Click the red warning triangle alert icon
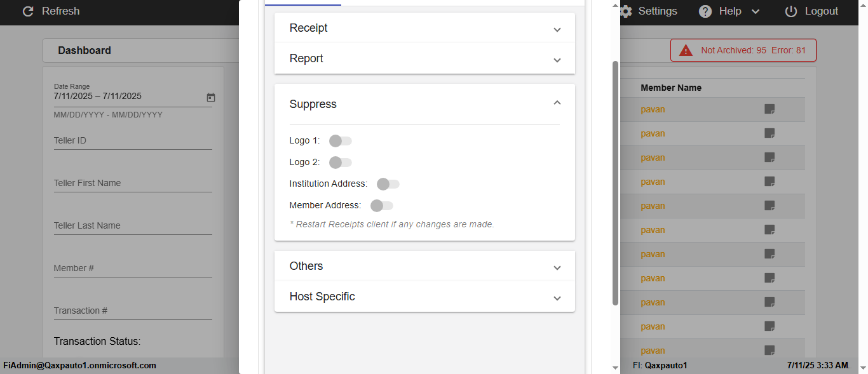 click(686, 50)
